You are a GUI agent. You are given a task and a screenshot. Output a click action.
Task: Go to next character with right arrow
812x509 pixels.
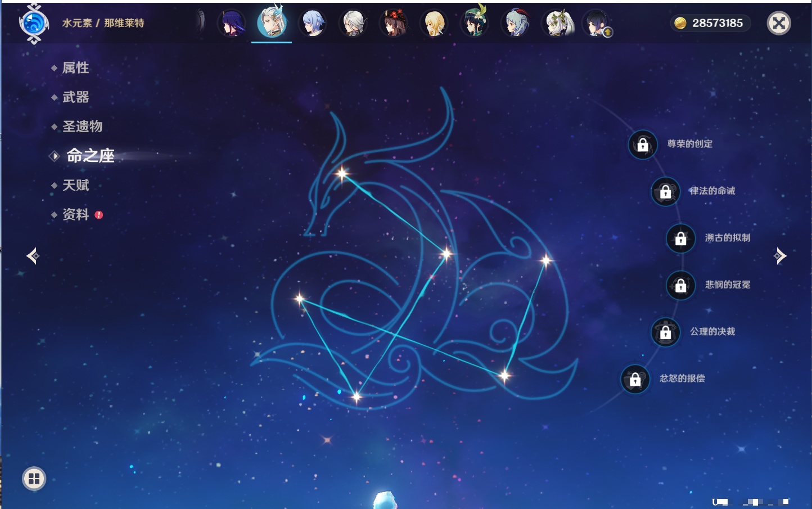(780, 256)
